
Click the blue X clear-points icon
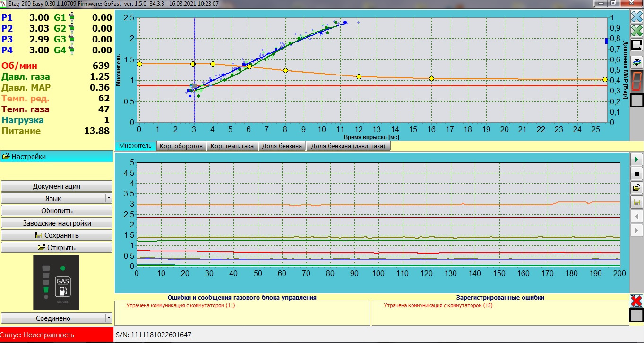637,17
